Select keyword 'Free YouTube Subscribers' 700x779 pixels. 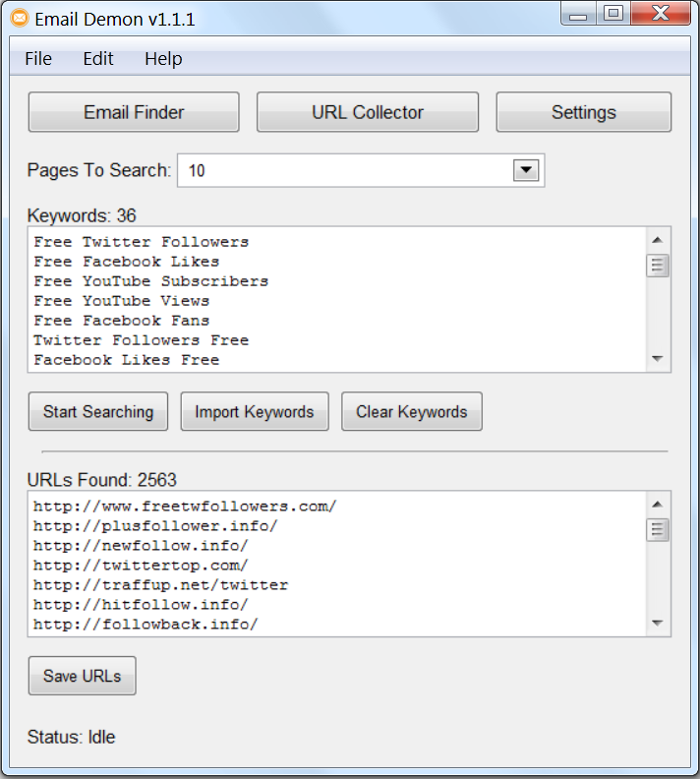pos(151,281)
